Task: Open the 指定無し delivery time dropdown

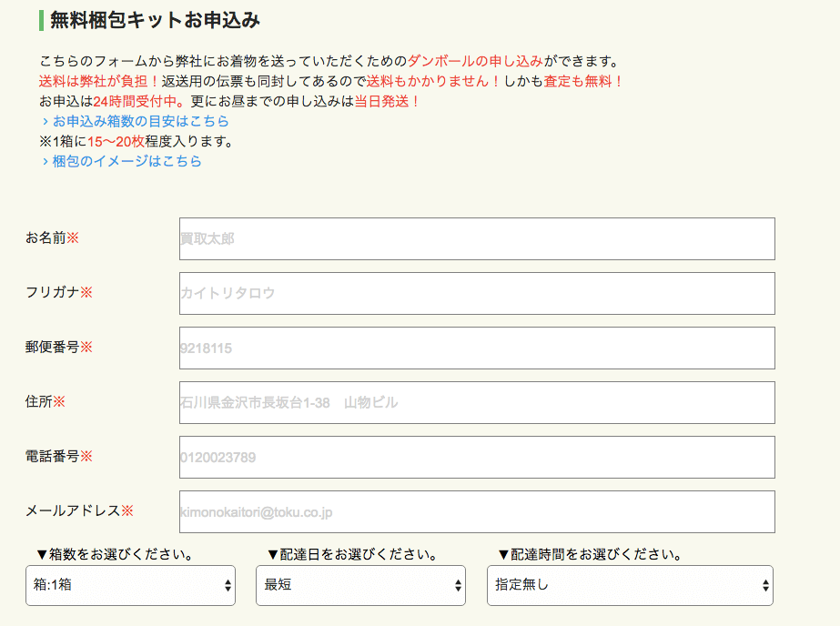Action: (x=630, y=585)
